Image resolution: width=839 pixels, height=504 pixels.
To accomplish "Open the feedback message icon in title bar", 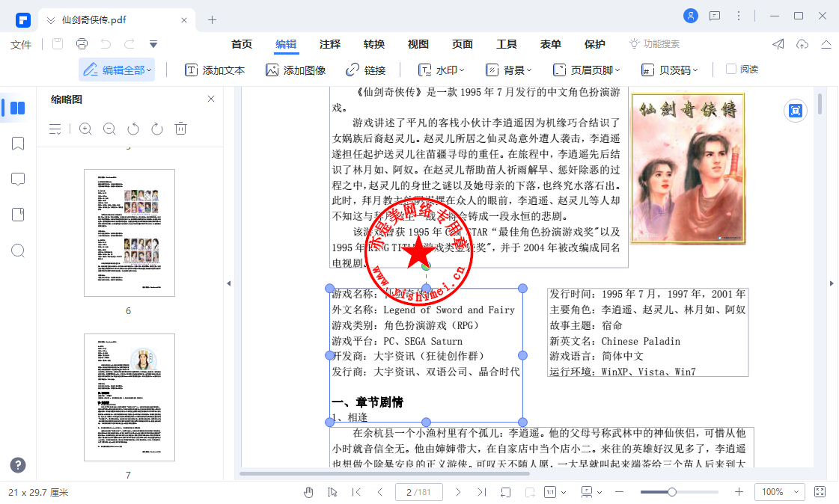I will pyautogui.click(x=714, y=16).
